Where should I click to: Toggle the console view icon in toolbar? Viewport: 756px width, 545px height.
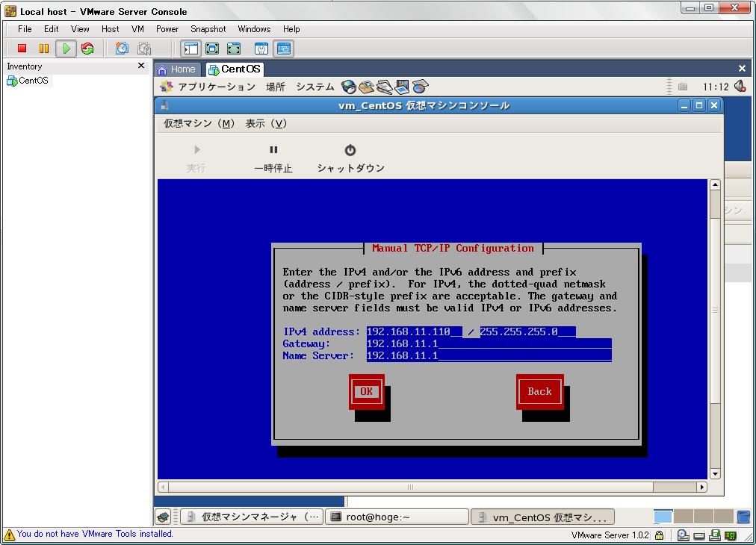click(284, 49)
